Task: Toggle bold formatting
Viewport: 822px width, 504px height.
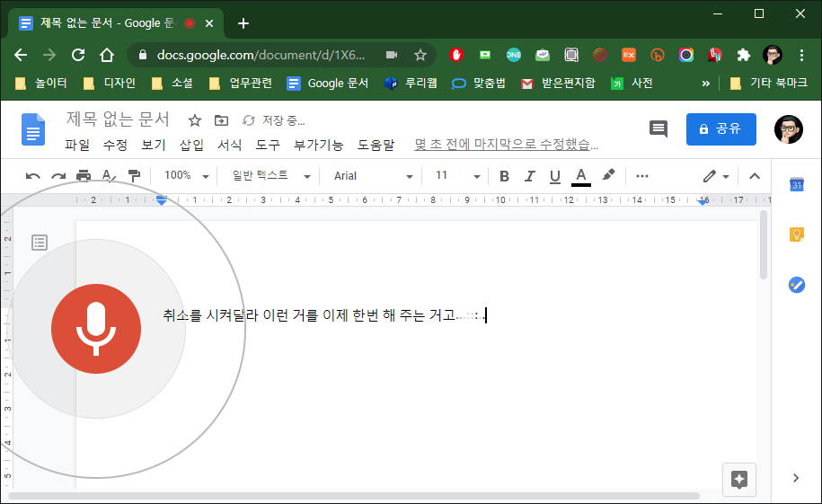Action: click(x=504, y=176)
